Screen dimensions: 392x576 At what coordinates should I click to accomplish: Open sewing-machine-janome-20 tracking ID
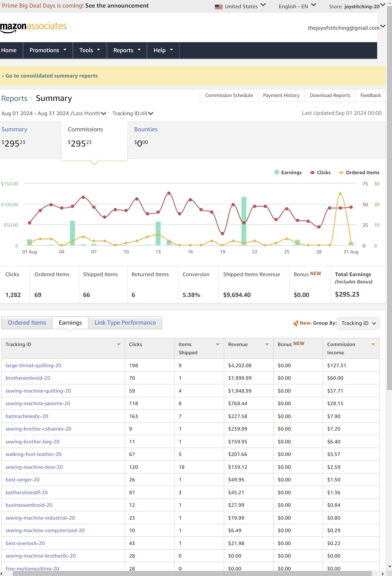pyautogui.click(x=38, y=403)
